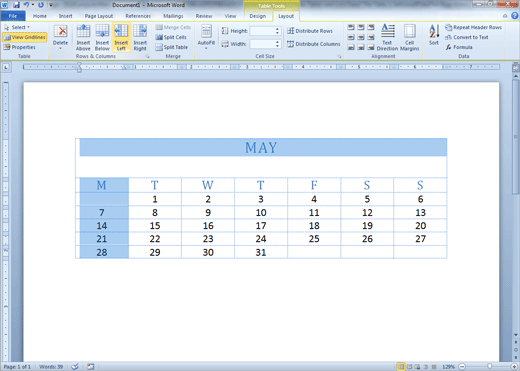Click the Save icon in quick access toolbar
Screen dimensions: 520x371
(x=16, y=5)
